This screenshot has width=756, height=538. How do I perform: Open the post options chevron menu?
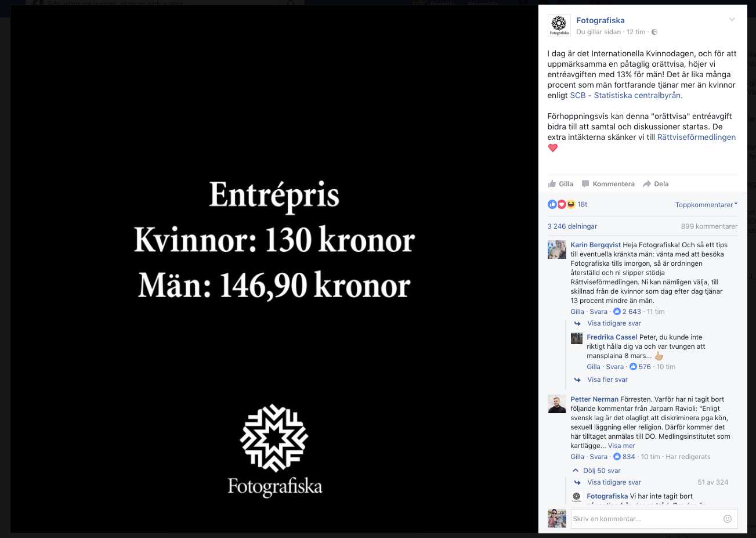732,20
